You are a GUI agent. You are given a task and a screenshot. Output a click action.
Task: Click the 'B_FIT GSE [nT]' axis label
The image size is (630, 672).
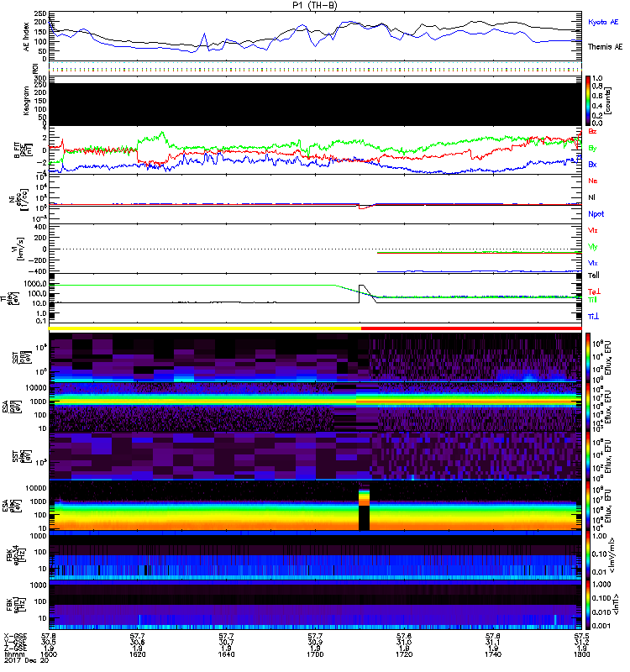[24, 150]
